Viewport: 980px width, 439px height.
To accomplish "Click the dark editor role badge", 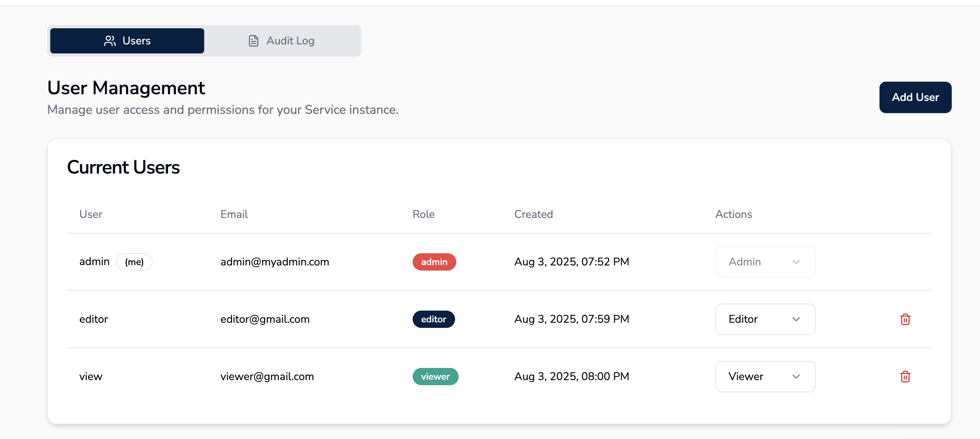I will pos(433,319).
